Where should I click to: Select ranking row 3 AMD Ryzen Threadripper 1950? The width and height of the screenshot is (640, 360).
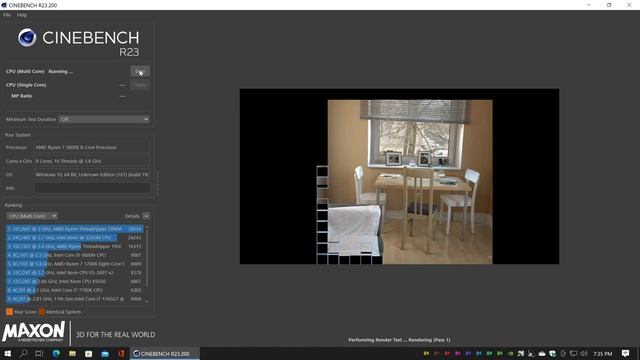pos(74,247)
